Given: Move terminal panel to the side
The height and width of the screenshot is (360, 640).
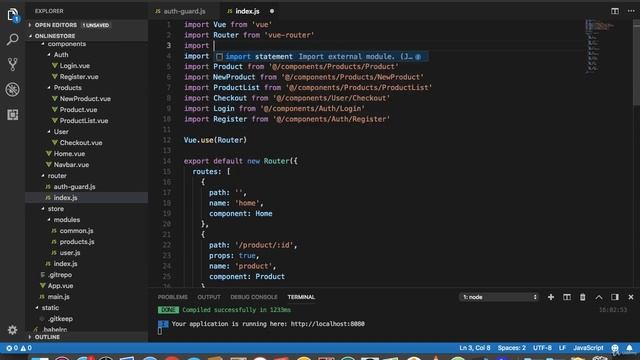Looking at the screenshot, I should tap(615, 297).
